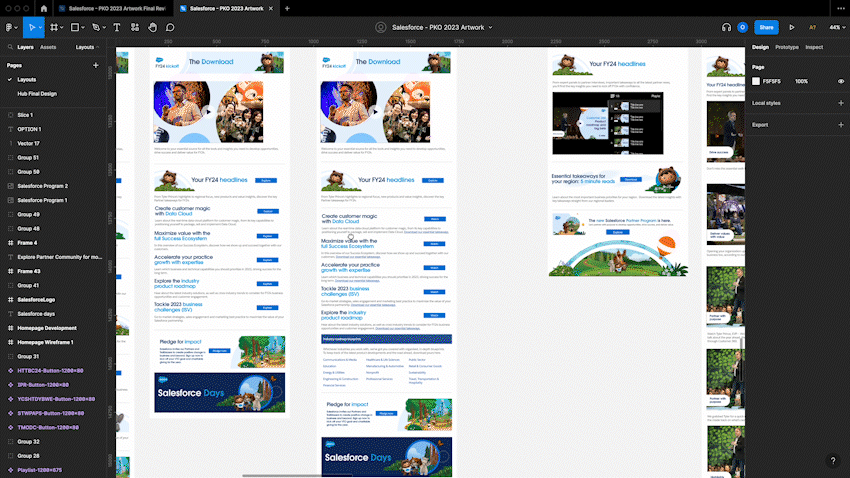Open pen tool options dropdown arrow

[105, 28]
